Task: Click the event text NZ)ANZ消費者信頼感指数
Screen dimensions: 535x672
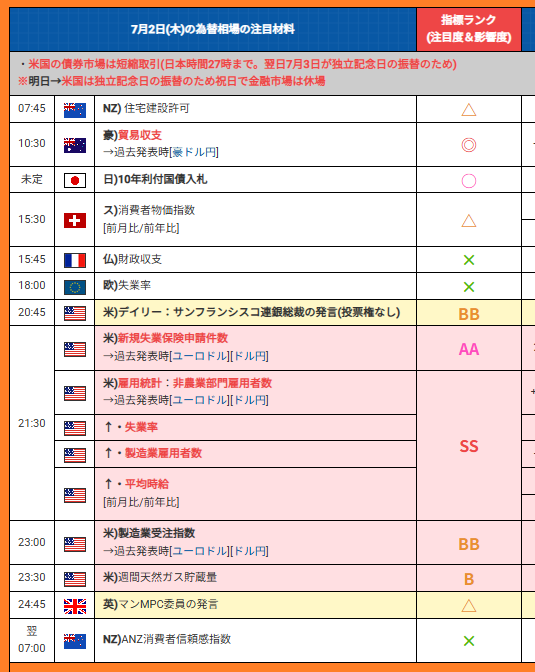Action: (167, 639)
